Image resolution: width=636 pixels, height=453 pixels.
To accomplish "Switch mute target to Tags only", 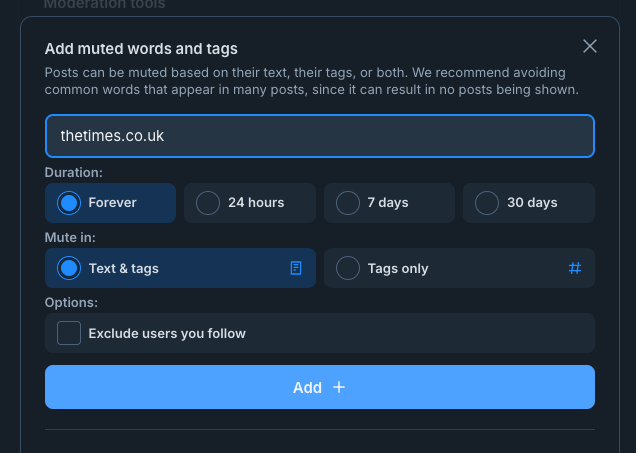I will (348, 268).
